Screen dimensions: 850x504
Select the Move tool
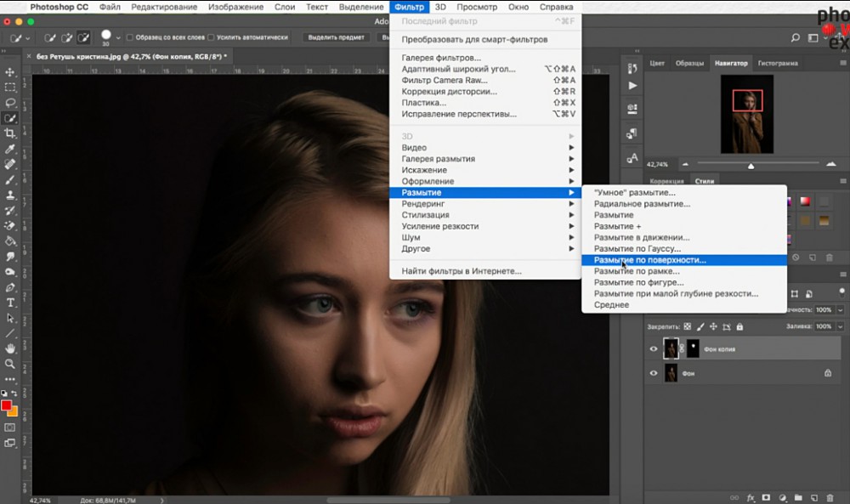point(10,72)
